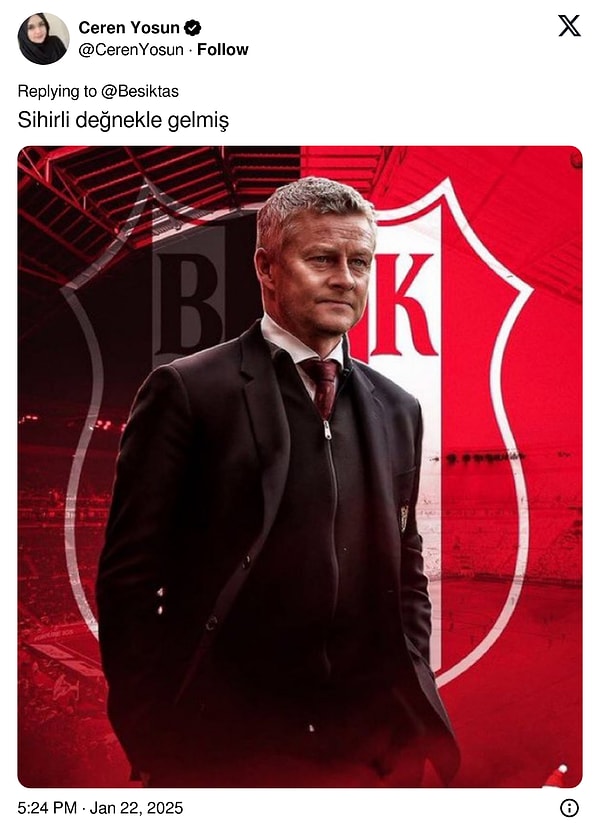Screen dimensions: 600x838
Task: Open the 5:24 PM timestamp link
Action: point(47,808)
